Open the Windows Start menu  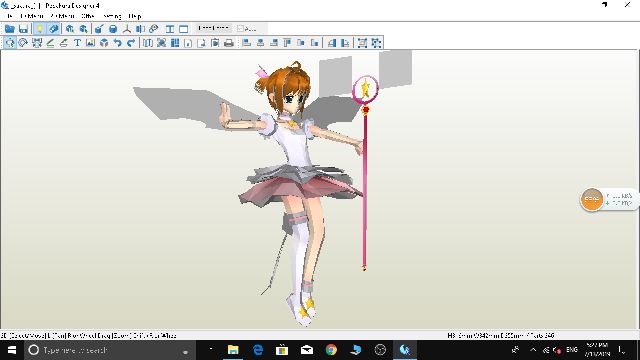12,350
